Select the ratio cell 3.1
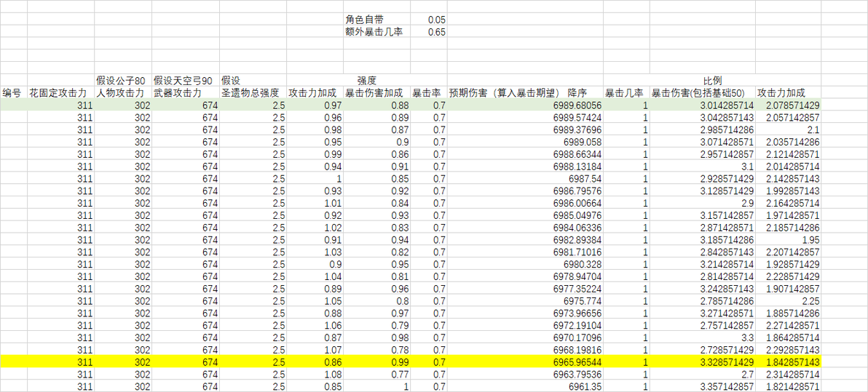868x392 pixels. 703,166
